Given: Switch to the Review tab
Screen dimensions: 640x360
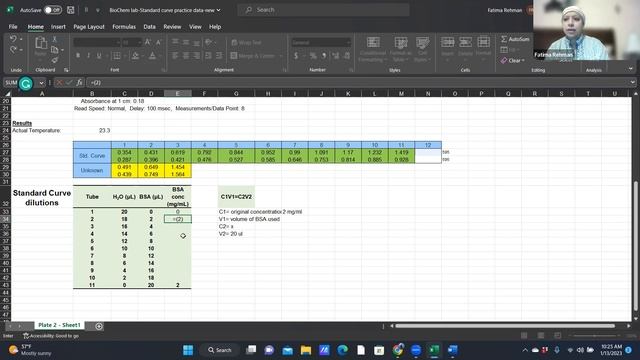Looking at the screenshot, I should 172,27.
